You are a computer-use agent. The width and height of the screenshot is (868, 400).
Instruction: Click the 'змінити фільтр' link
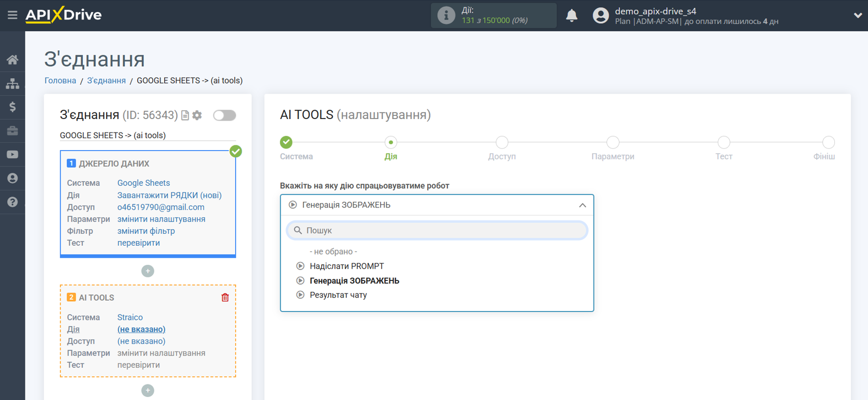coord(146,231)
